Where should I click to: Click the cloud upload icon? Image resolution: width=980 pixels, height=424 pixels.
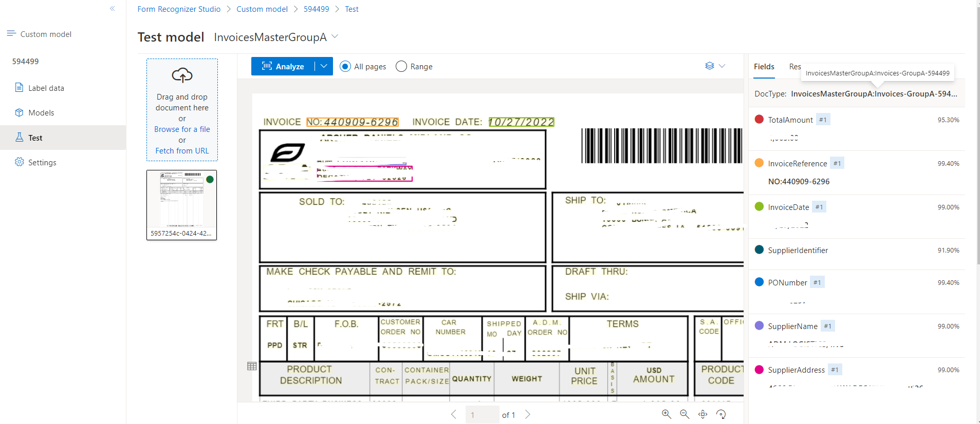(x=182, y=75)
